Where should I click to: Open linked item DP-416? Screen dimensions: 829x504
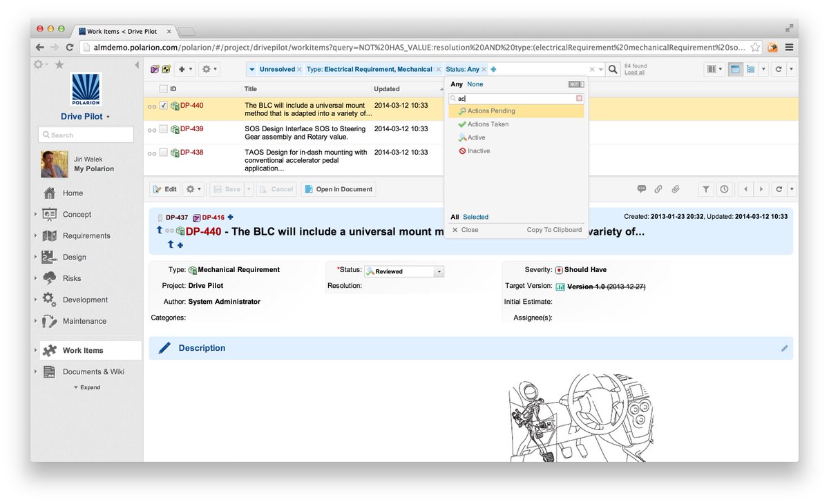[x=213, y=217]
